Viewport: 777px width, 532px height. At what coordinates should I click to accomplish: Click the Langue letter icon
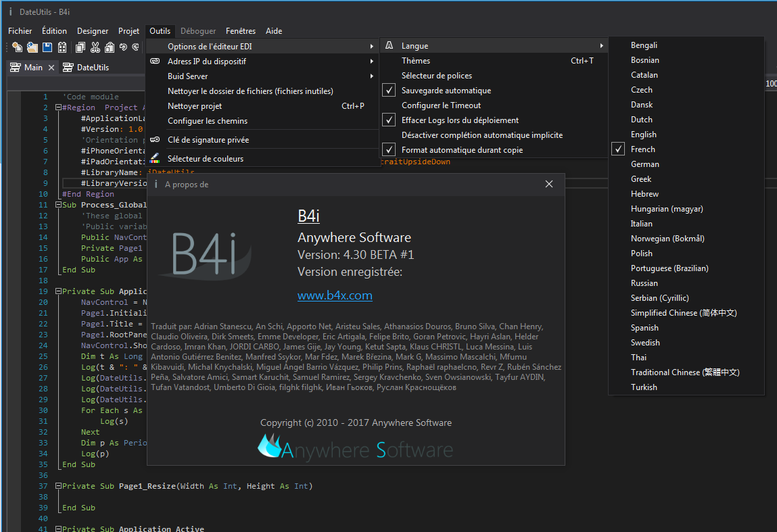(389, 45)
